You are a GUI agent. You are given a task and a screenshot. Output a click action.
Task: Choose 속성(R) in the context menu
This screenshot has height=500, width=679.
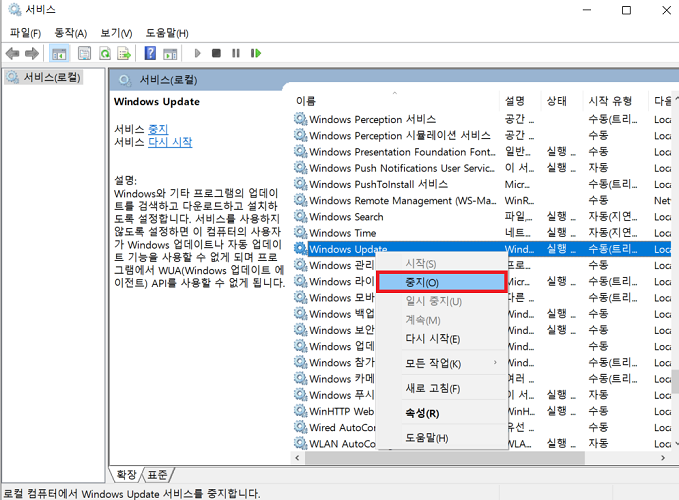click(x=441, y=413)
